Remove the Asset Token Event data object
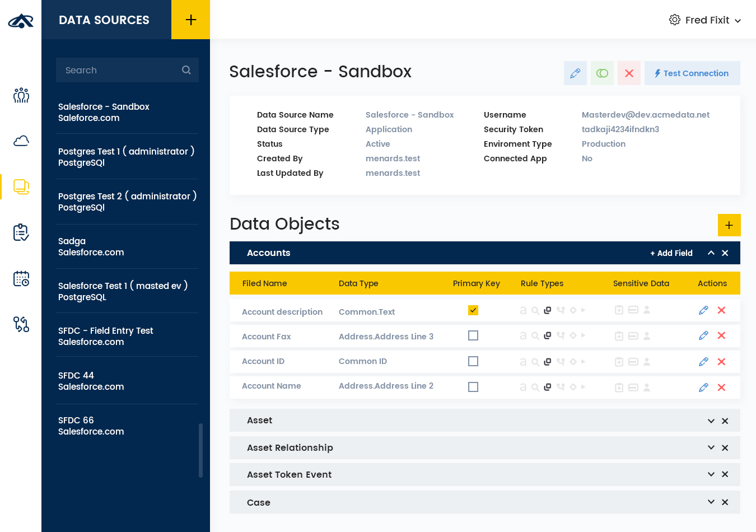 click(x=725, y=474)
